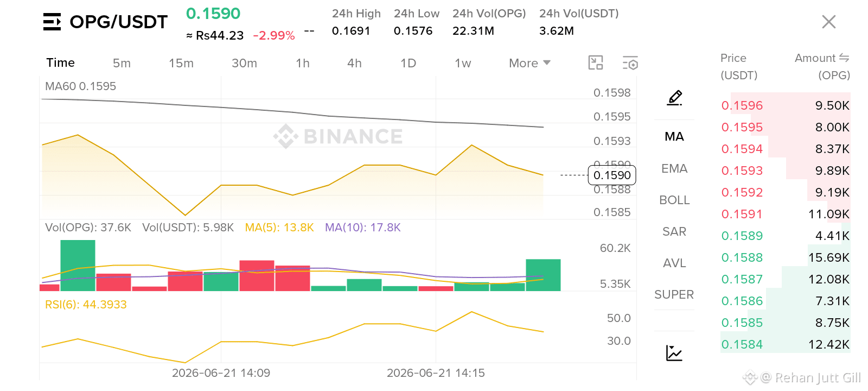Select bid price 0.1588 in order book

(742, 257)
